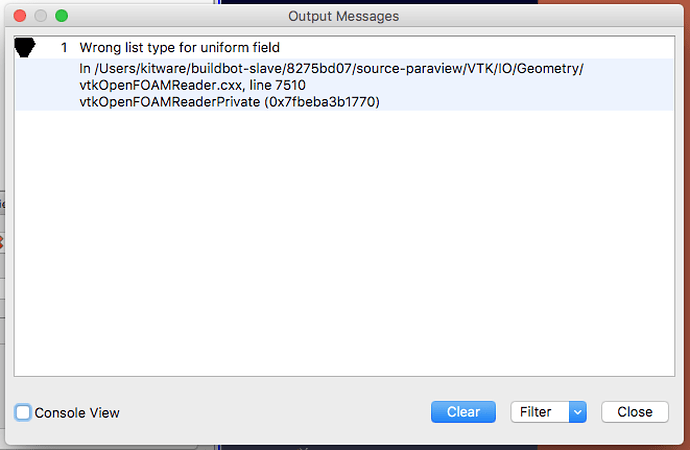
Task: Enable the Console View checkbox
Action: pyautogui.click(x=23, y=412)
